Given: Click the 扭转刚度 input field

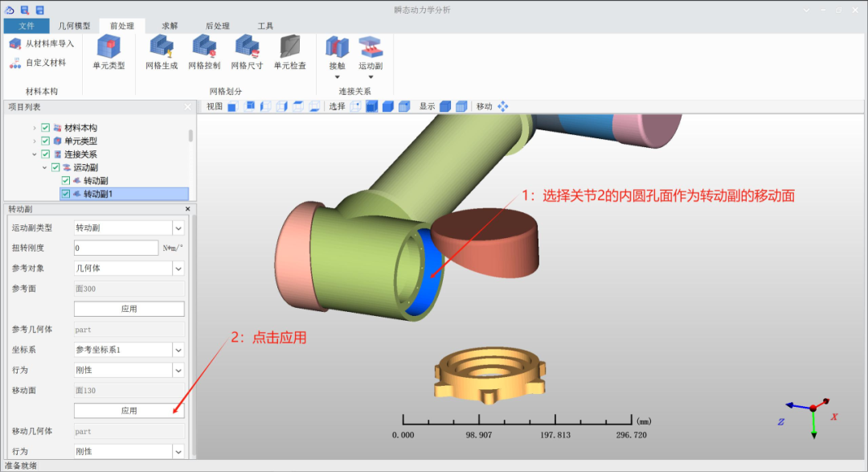Looking at the screenshot, I should 117,248.
